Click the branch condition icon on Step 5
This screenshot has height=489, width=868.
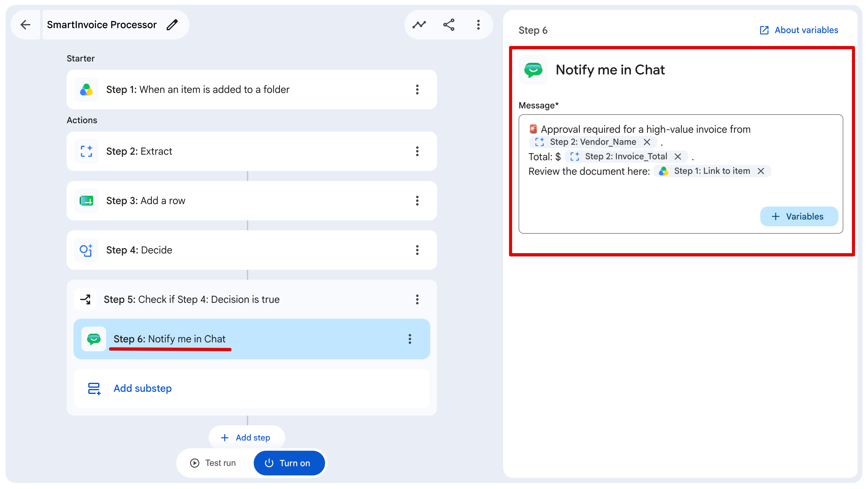point(85,299)
